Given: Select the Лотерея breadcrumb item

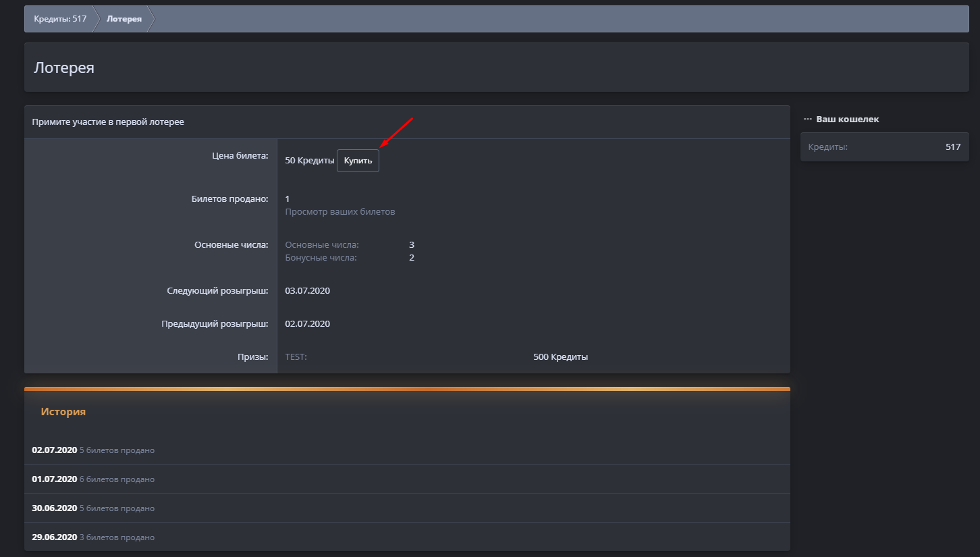Looking at the screenshot, I should pos(124,19).
